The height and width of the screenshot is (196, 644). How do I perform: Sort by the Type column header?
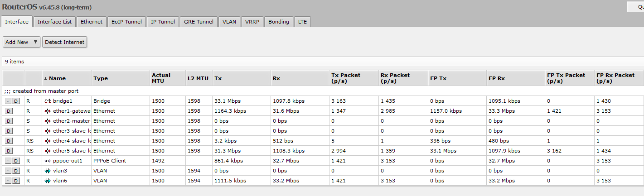pos(101,78)
